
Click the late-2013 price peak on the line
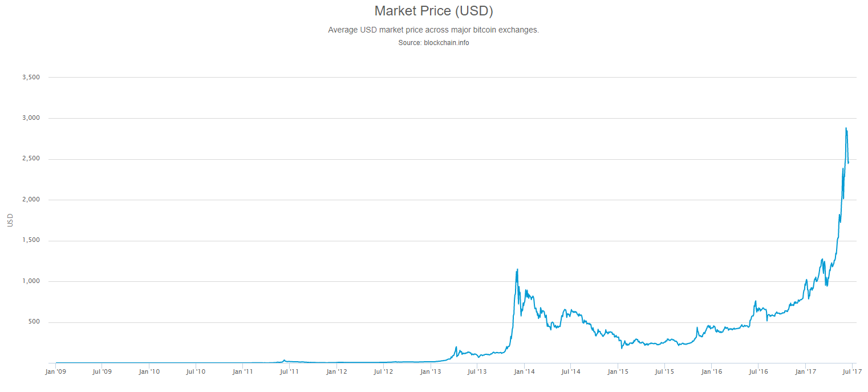coord(517,269)
